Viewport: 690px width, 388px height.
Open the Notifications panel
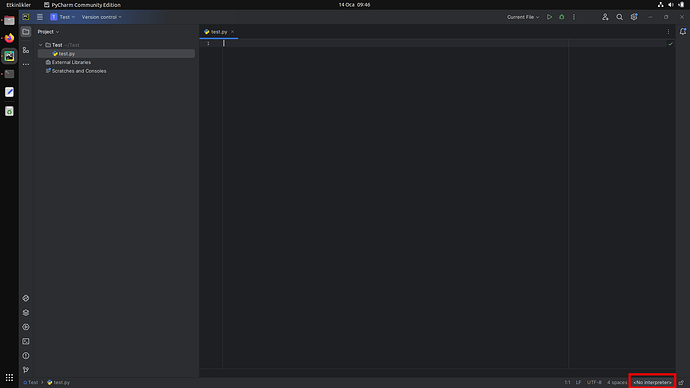coord(683,32)
